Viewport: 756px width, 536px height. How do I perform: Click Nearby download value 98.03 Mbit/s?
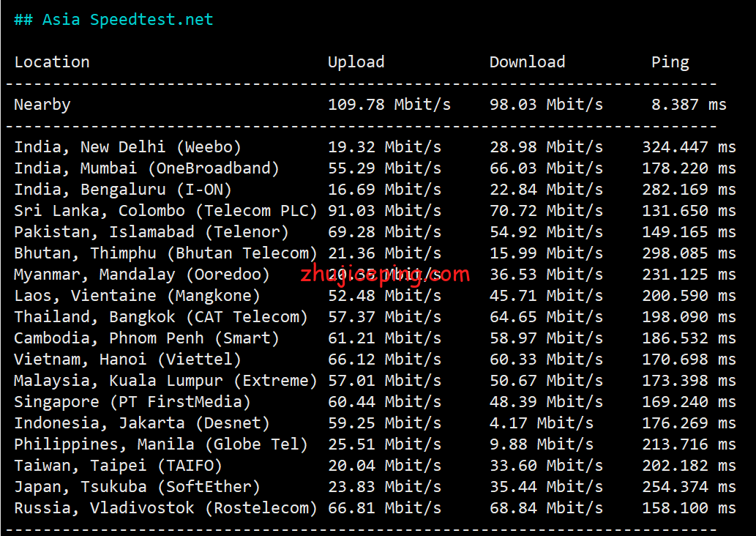(x=546, y=105)
